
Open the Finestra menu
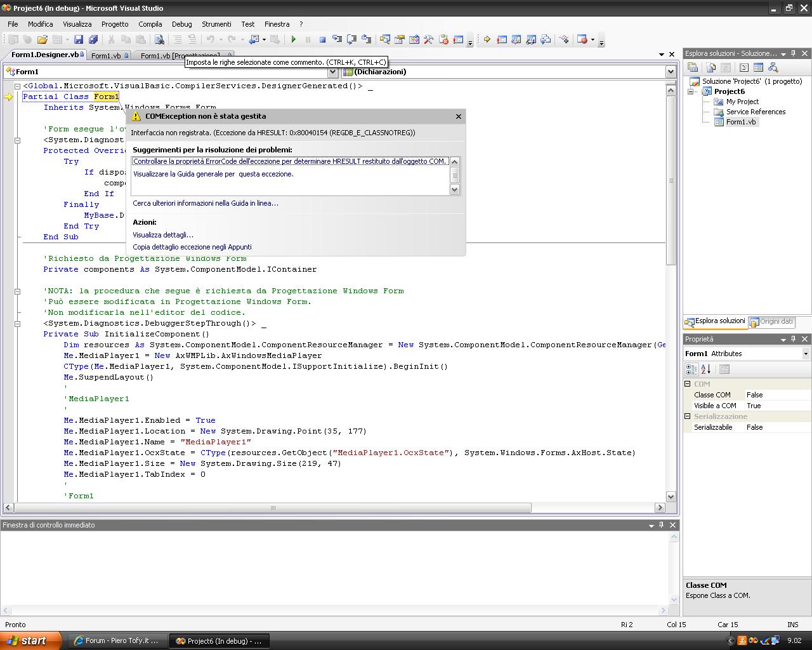(x=277, y=24)
